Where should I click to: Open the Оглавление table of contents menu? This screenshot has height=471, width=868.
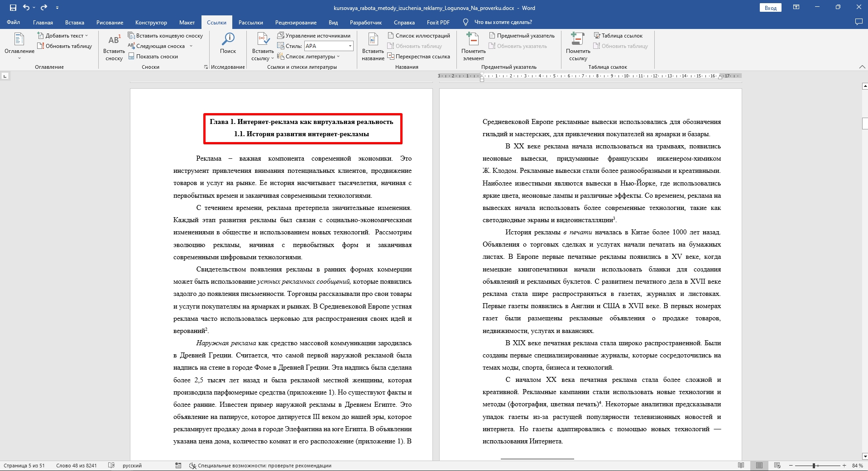[x=19, y=46]
